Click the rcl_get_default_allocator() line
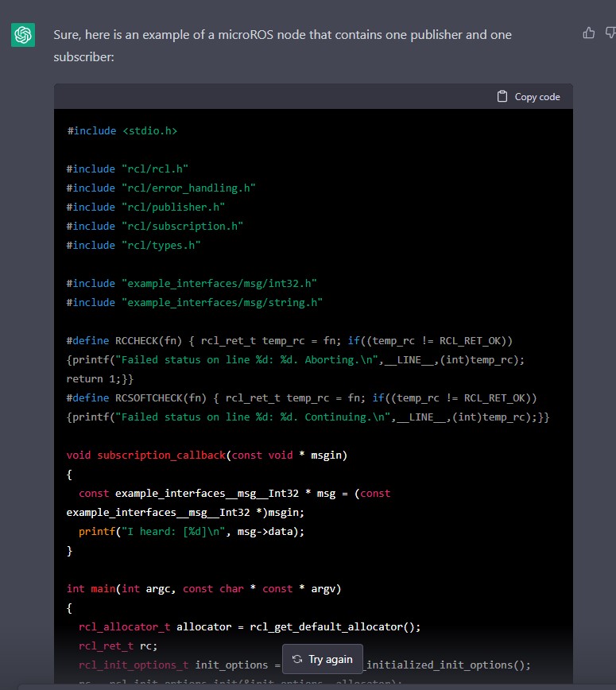Viewport: 616px width, 690px height. pyautogui.click(x=250, y=626)
